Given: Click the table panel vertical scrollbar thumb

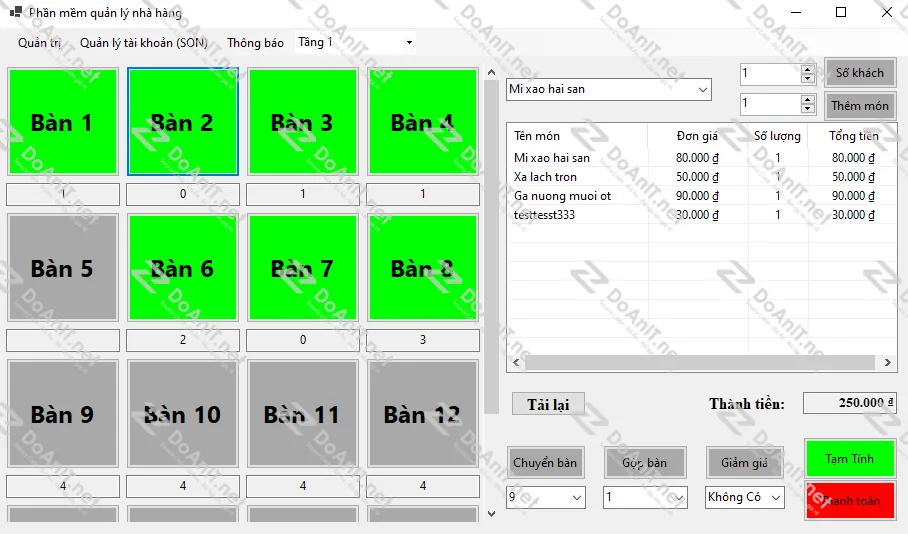Looking at the screenshot, I should click(x=491, y=247).
